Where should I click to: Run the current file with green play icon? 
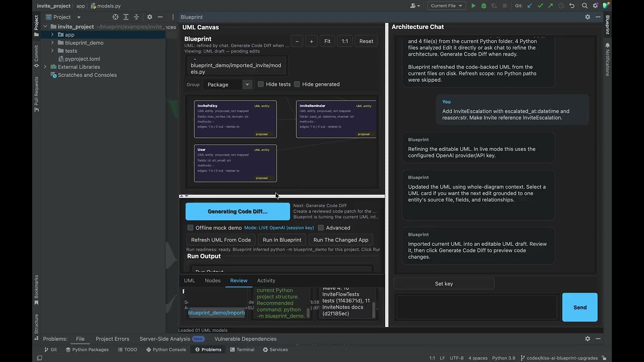(473, 6)
